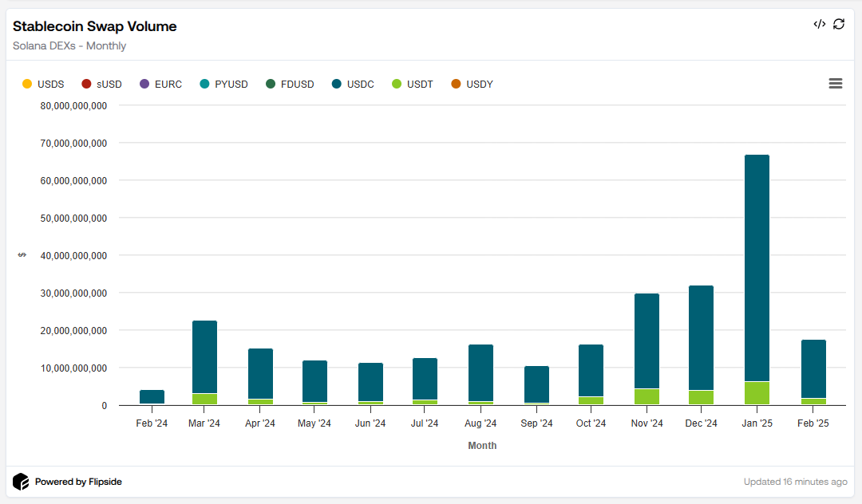The height and width of the screenshot is (504, 862).
Task: Open the chart hamburger menu
Action: 835,84
